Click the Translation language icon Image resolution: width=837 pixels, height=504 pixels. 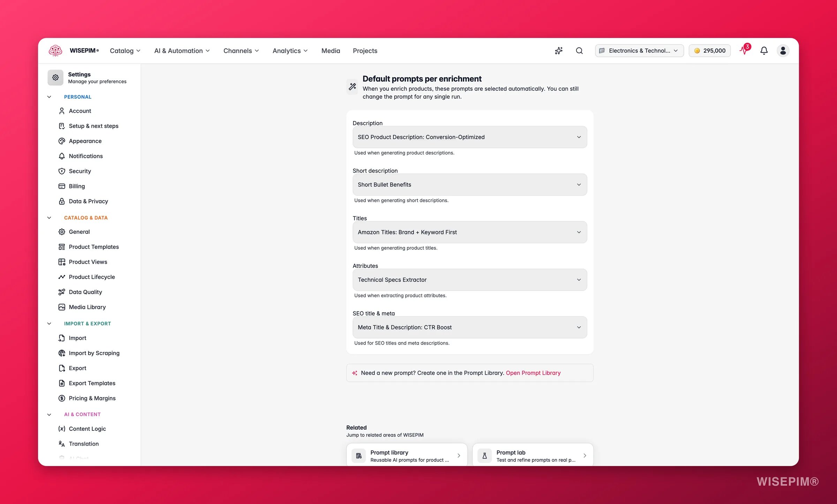click(62, 444)
